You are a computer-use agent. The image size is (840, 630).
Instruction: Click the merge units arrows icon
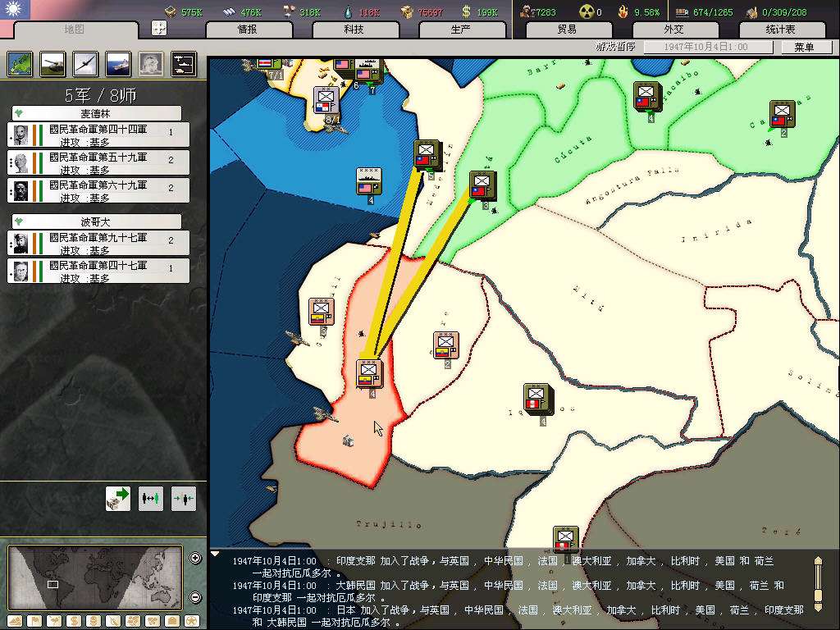[184, 498]
